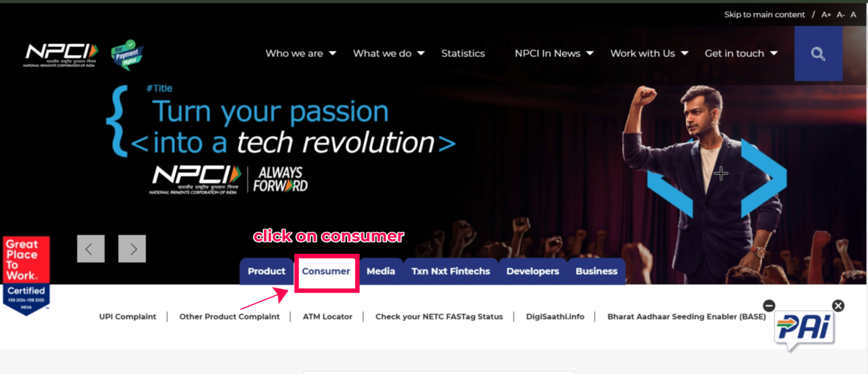Open the search magnifier icon
868x374 pixels.
coord(818,54)
